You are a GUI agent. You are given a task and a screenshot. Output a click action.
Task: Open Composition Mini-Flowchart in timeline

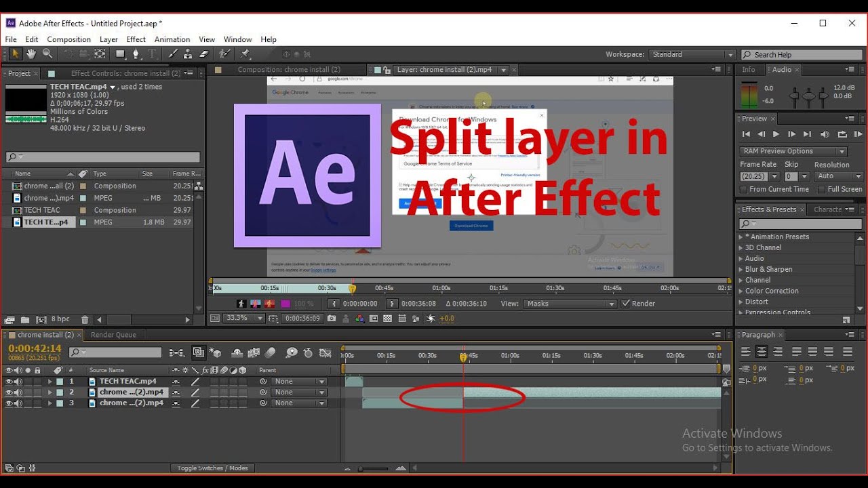pos(176,352)
